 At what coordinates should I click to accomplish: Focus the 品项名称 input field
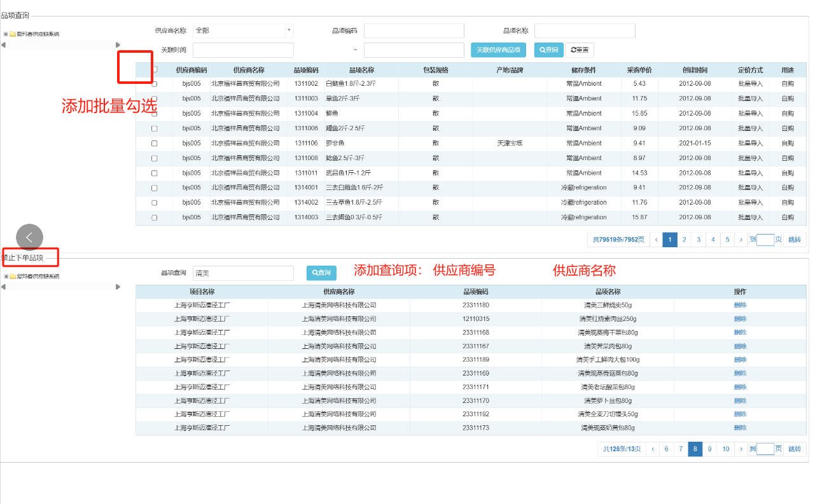[585, 31]
